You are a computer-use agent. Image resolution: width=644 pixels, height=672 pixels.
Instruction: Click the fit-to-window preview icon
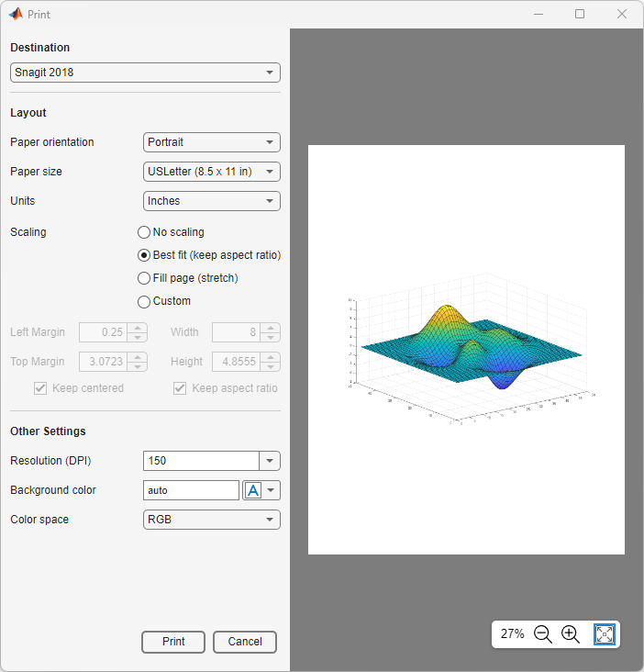pyautogui.click(x=605, y=634)
